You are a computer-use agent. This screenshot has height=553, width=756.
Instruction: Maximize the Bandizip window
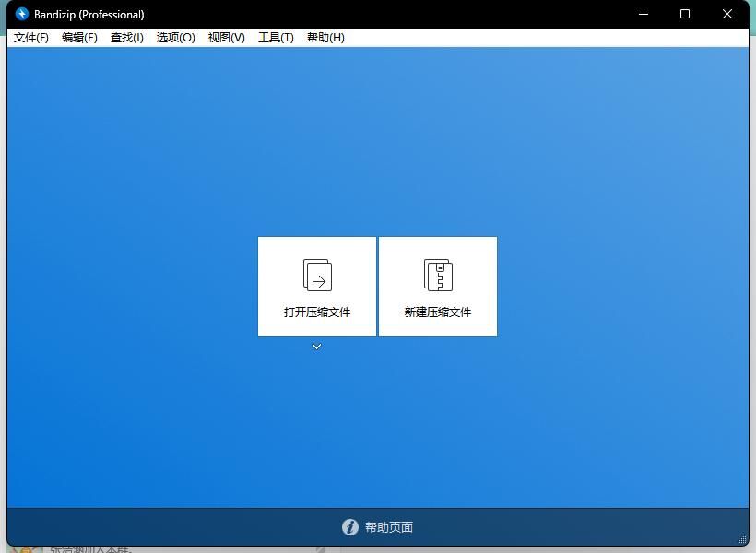pos(685,14)
